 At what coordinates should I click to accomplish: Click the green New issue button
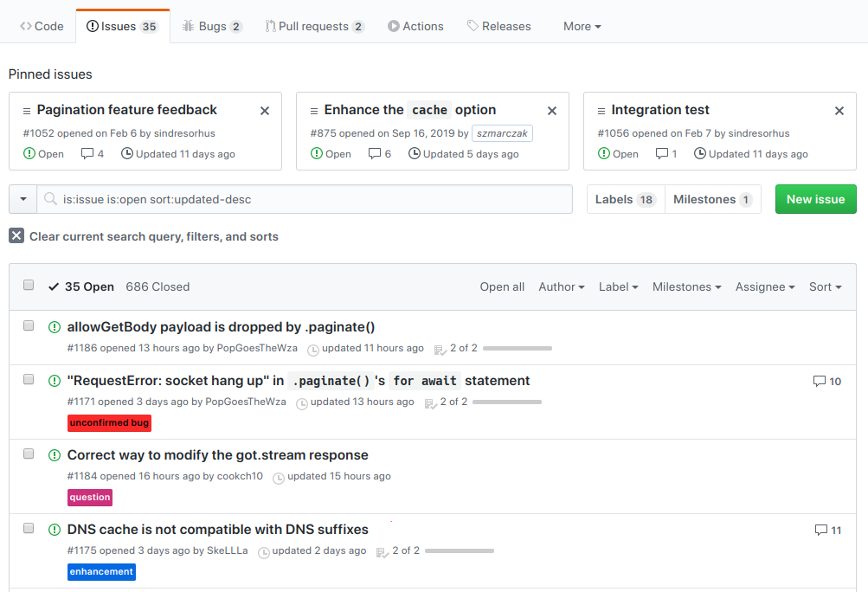814,198
